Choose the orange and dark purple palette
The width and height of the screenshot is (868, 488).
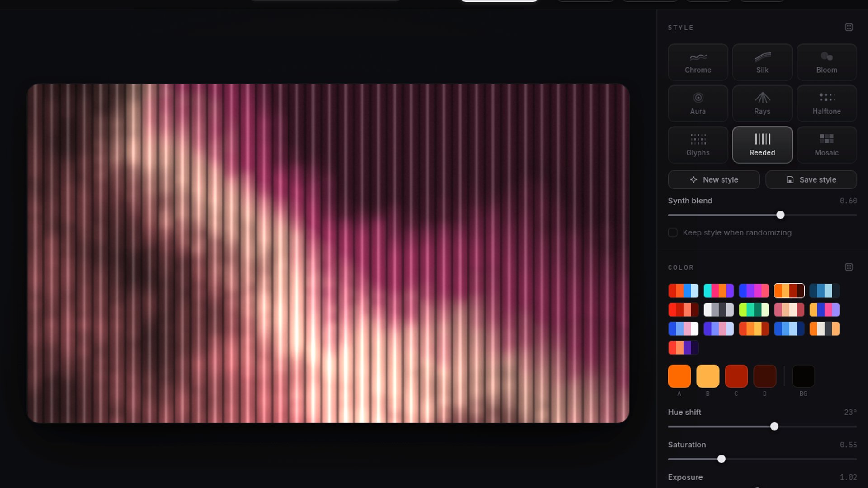point(683,347)
